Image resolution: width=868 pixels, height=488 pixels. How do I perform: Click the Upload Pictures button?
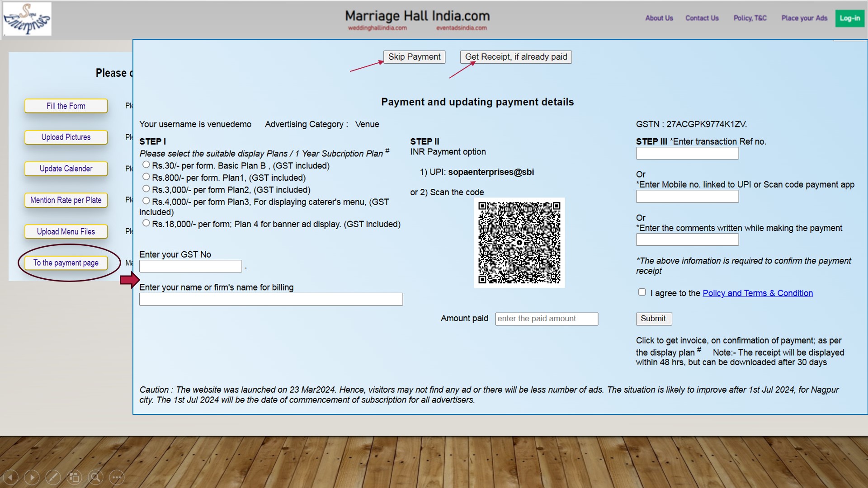pos(66,137)
